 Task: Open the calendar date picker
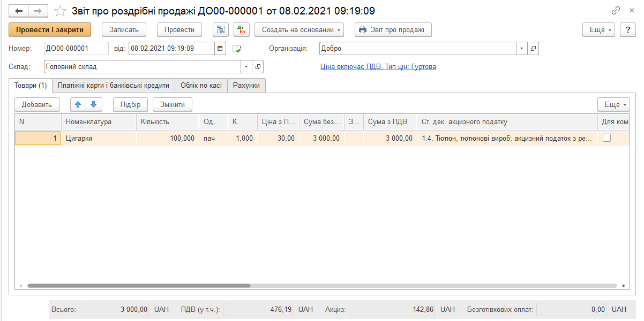221,48
